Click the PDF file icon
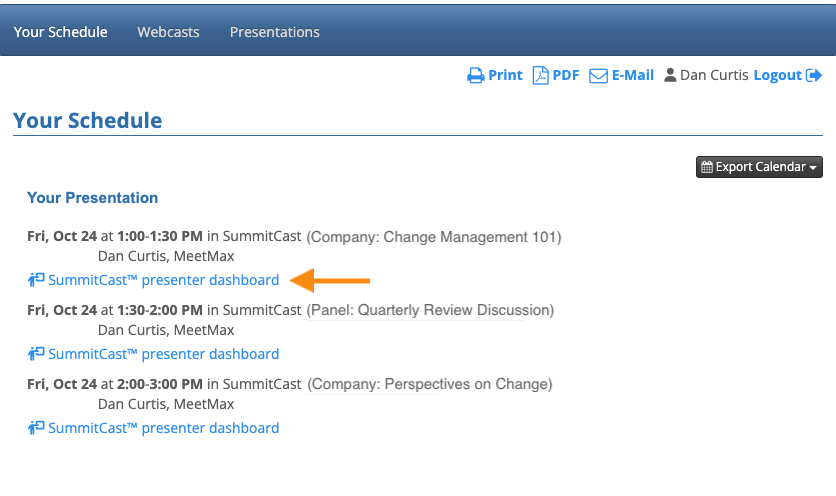836x496 pixels. (x=540, y=76)
